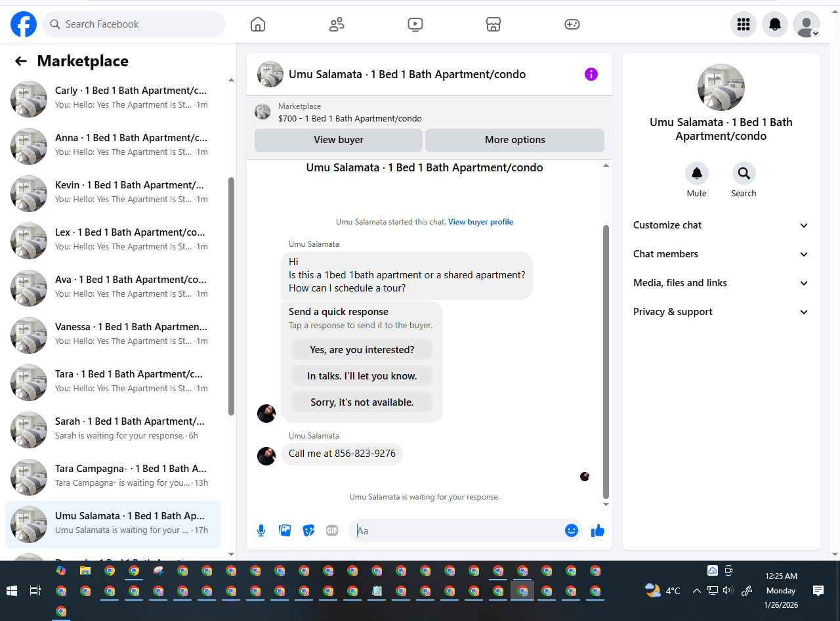Expand Media, files and links section
This screenshot has width=840, height=621.
(721, 283)
